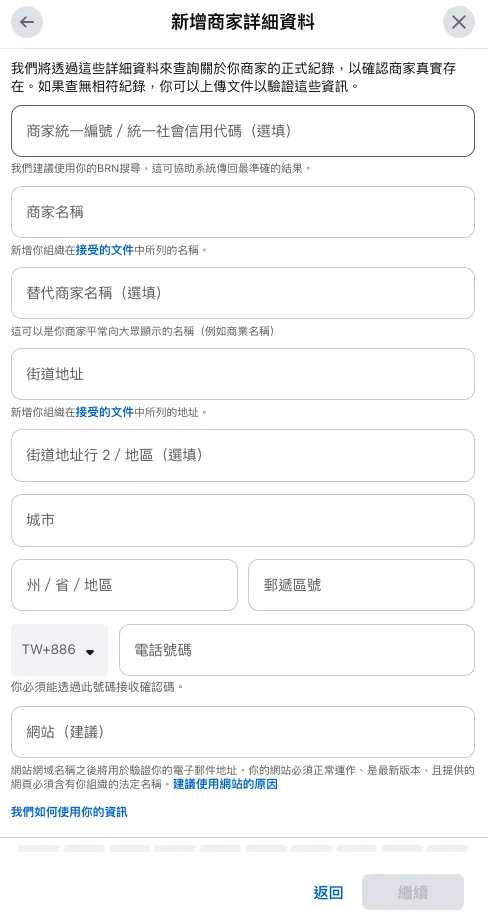
Task: Select the 州 / 省 / 地區 field
Action: [x=124, y=585]
